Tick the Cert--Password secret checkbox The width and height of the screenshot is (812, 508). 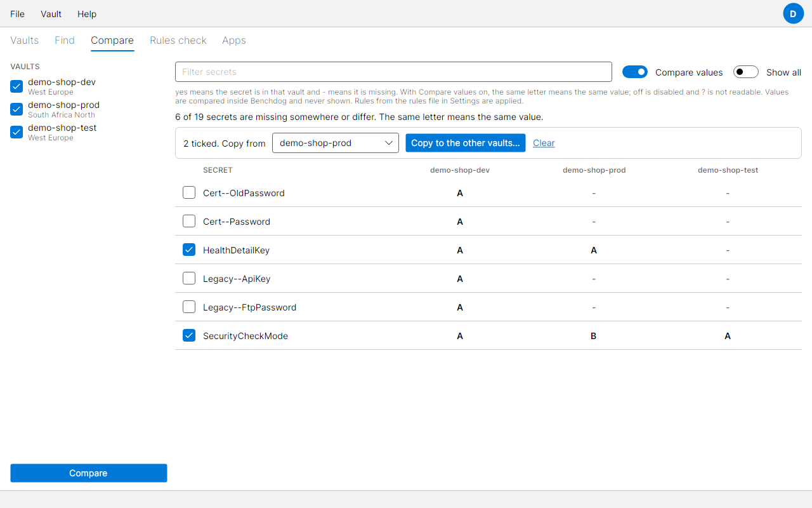tap(189, 221)
